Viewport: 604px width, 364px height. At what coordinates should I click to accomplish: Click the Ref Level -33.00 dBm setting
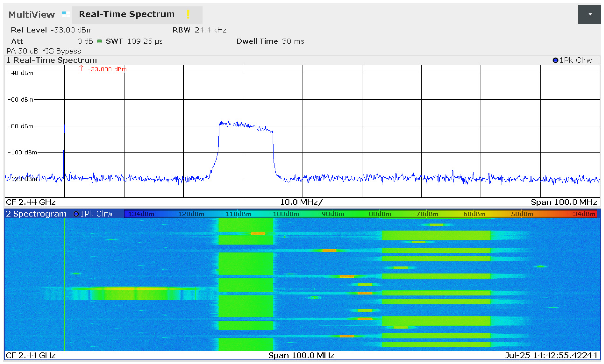click(x=52, y=30)
